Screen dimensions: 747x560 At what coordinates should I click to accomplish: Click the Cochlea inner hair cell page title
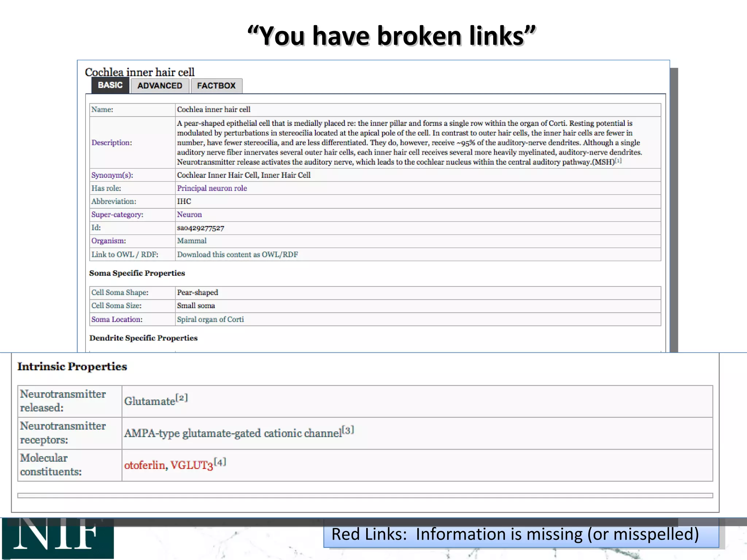140,72
